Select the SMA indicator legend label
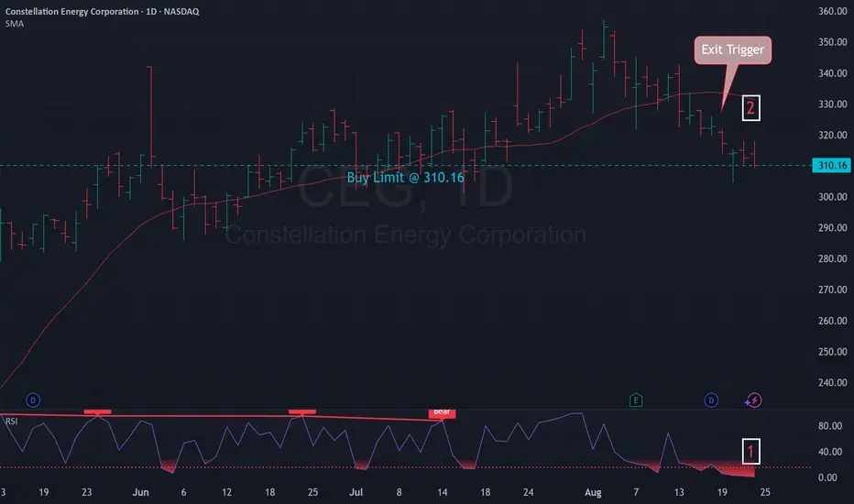 click(x=15, y=24)
